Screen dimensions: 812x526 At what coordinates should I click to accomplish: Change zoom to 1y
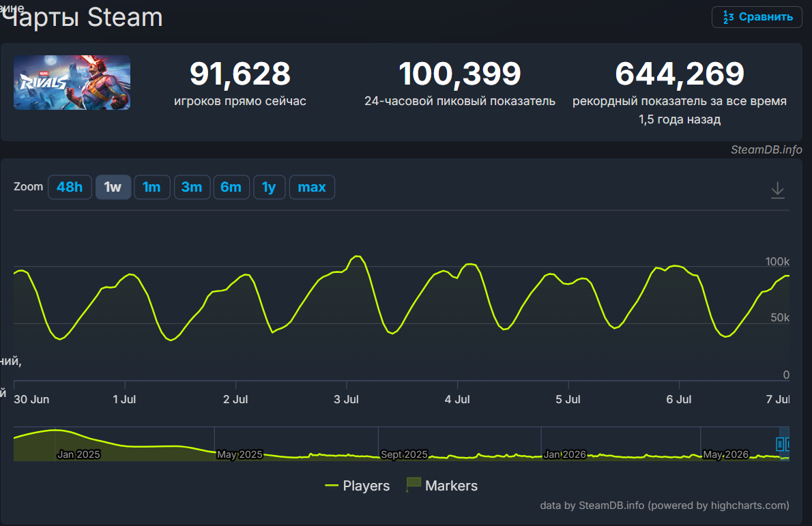pyautogui.click(x=269, y=187)
